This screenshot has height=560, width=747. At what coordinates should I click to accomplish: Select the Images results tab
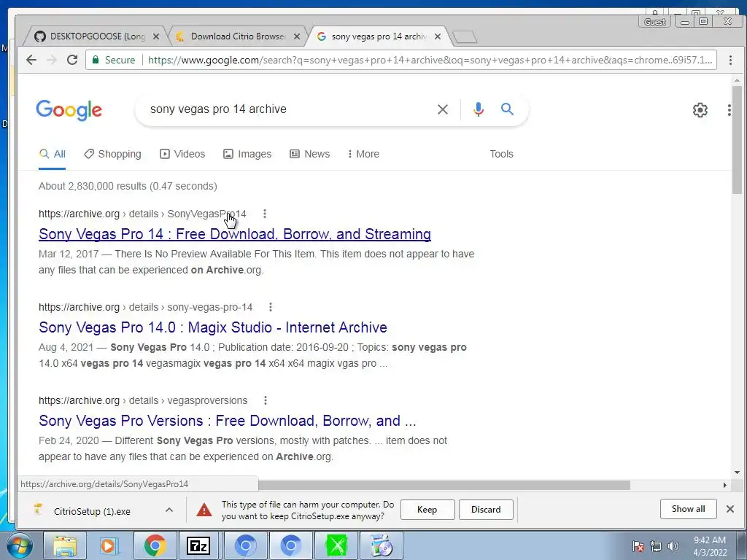(x=247, y=154)
